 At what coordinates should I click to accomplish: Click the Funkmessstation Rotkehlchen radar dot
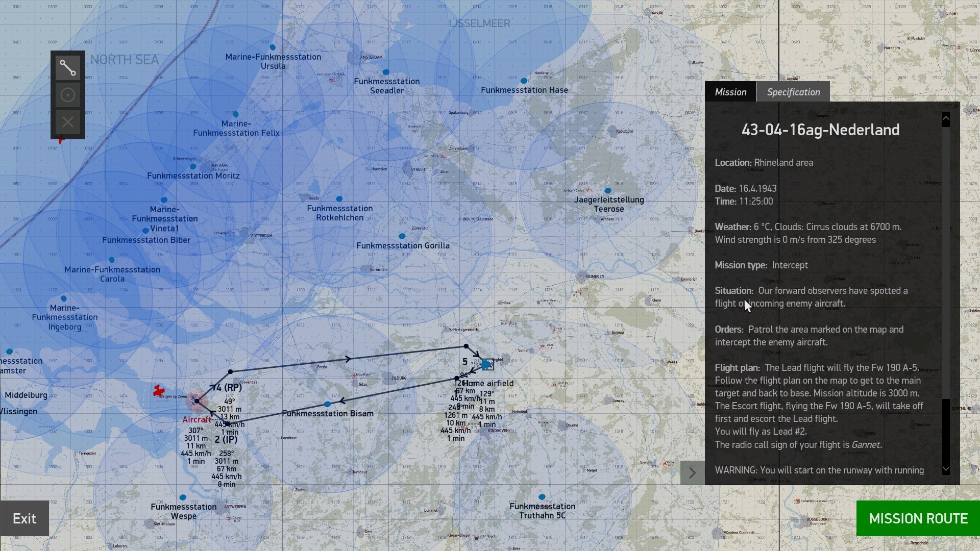(339, 199)
